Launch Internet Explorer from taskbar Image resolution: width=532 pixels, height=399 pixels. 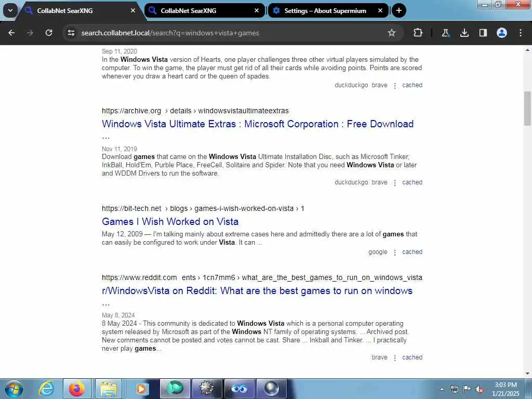[46, 389]
